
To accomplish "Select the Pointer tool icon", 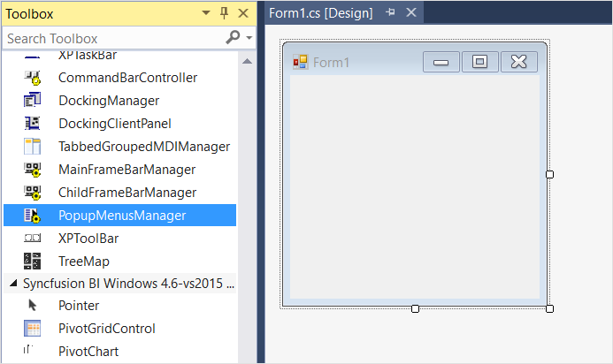I will 33,305.
